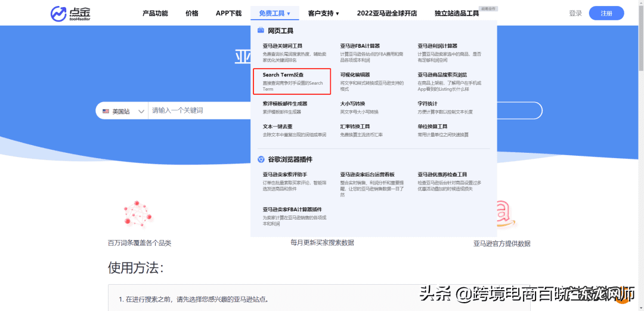The width and height of the screenshot is (644, 311).
Task: Open APP下载 in navigation bar
Action: 228,13
